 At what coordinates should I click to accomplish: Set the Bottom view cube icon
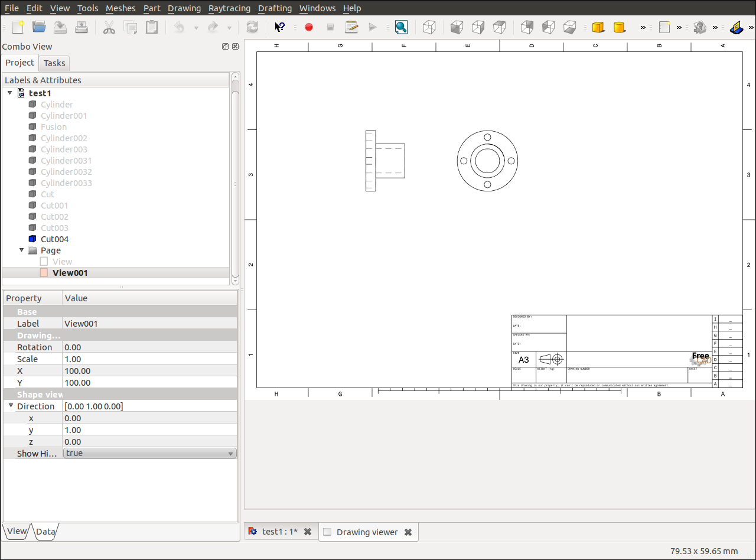click(x=549, y=27)
